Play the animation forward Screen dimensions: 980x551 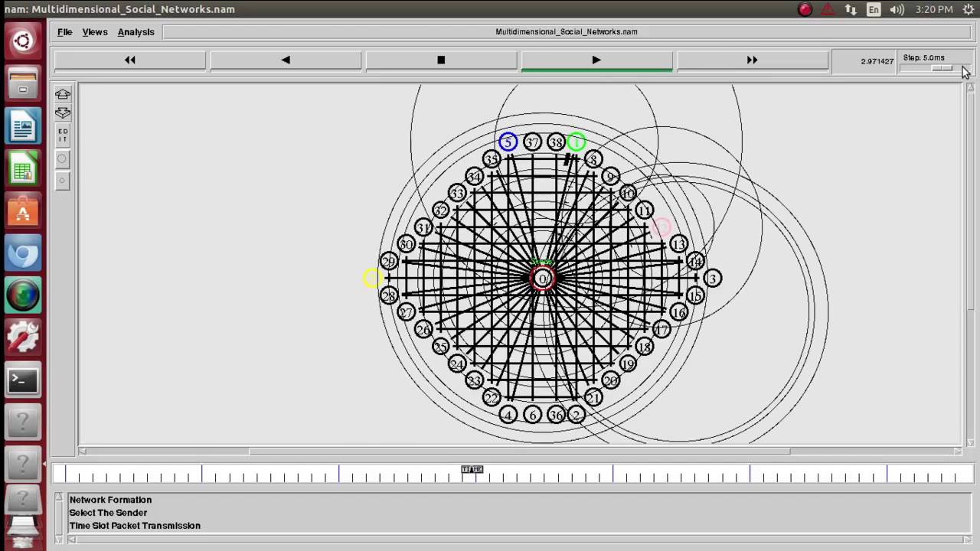pyautogui.click(x=596, y=60)
